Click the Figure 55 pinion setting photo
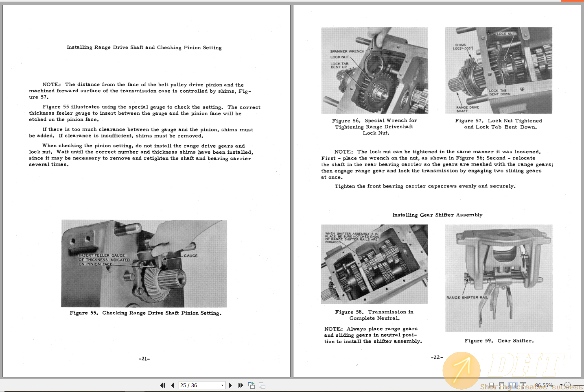 [x=144, y=263]
